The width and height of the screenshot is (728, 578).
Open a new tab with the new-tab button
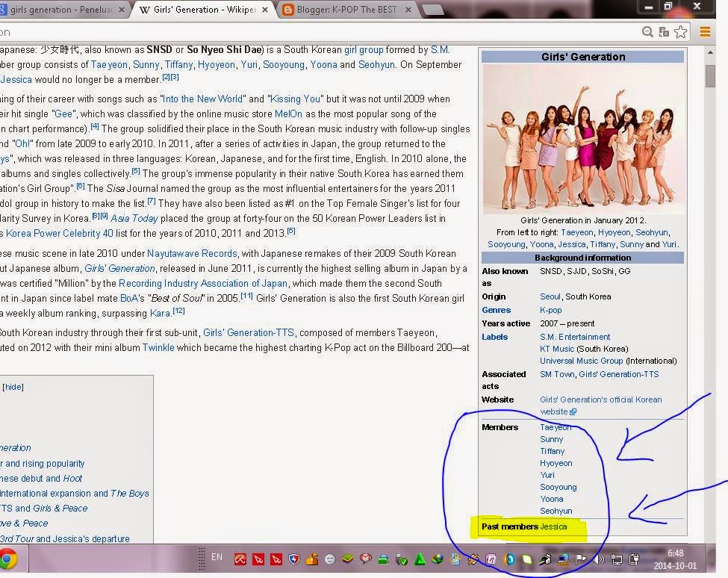point(433,10)
